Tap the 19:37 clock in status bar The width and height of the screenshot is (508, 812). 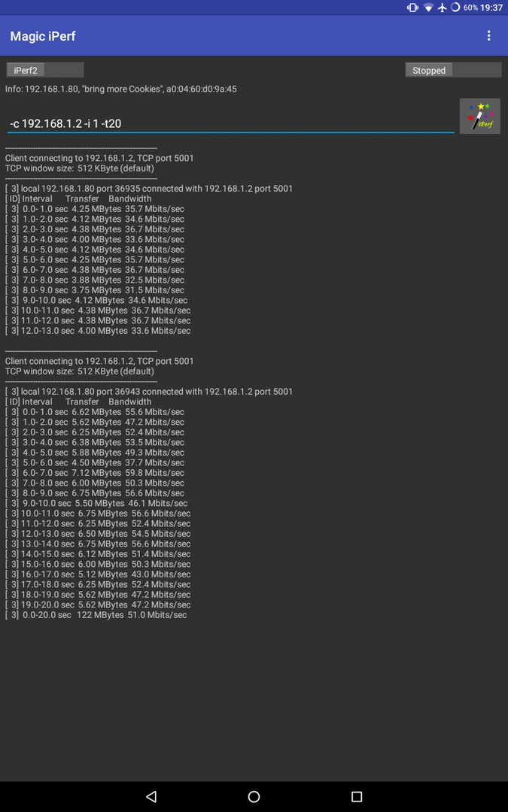[491, 8]
